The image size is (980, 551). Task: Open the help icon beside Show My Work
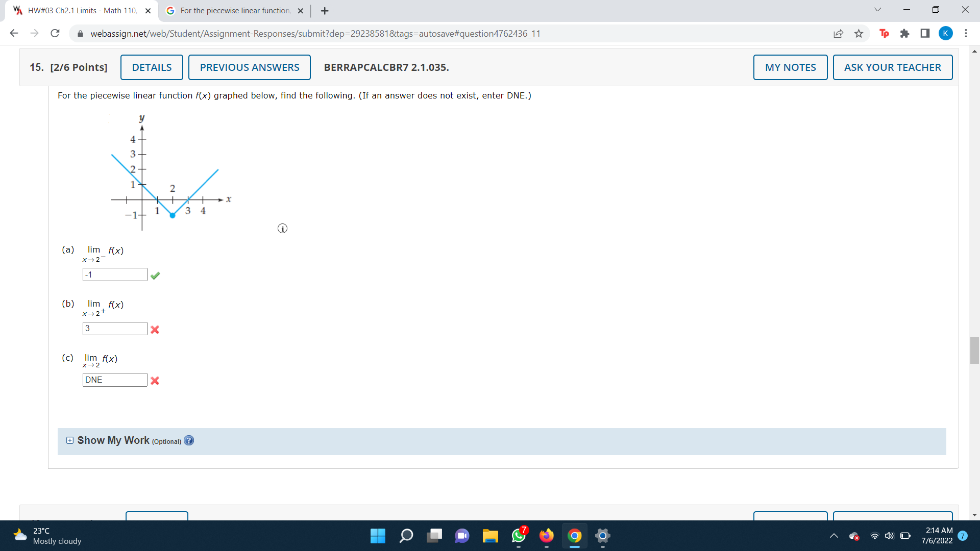coord(188,440)
